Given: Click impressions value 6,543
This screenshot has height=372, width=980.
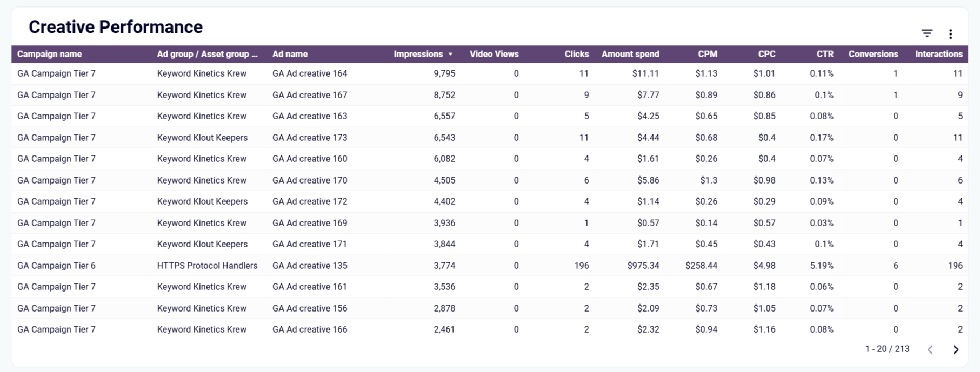Looking at the screenshot, I should [444, 138].
